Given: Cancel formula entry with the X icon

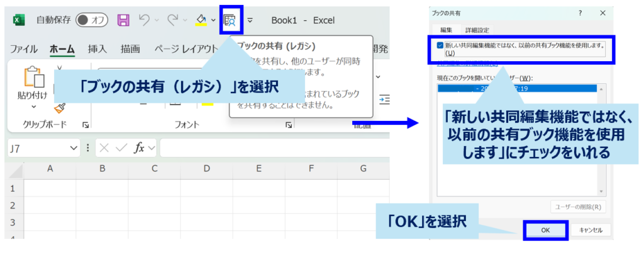Looking at the screenshot, I should [x=104, y=148].
